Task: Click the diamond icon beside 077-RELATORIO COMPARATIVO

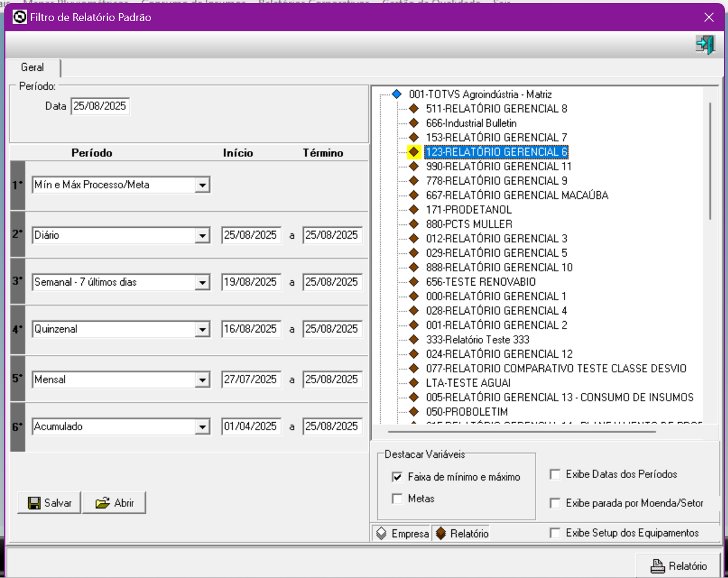Action: [414, 369]
